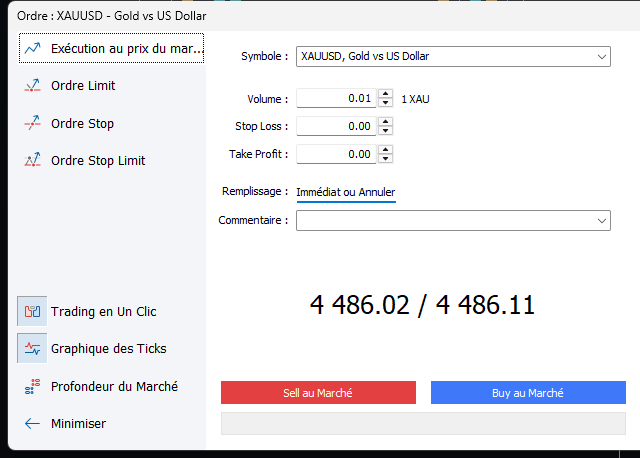
Task: Click the Minimiser label
Action: (78, 424)
